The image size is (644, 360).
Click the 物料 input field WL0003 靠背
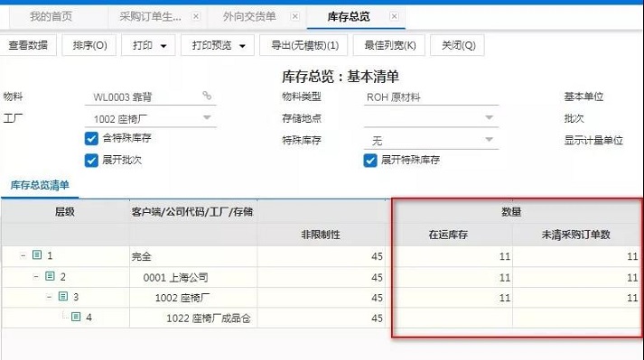pyautogui.click(x=150, y=97)
